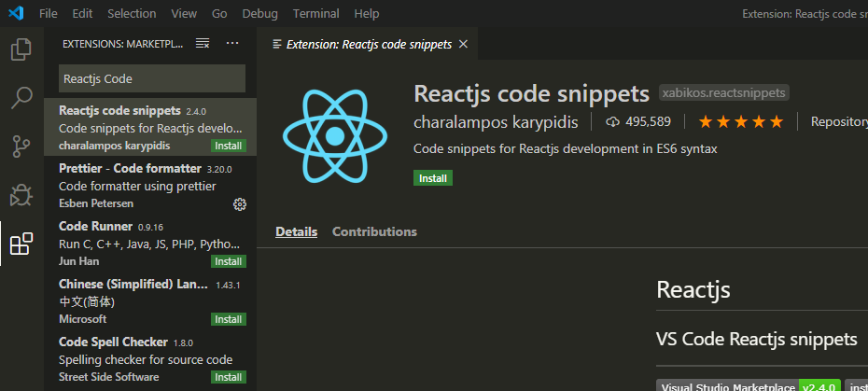Click publisher charalampos karypidis in details
868x391 pixels.
[x=496, y=122]
